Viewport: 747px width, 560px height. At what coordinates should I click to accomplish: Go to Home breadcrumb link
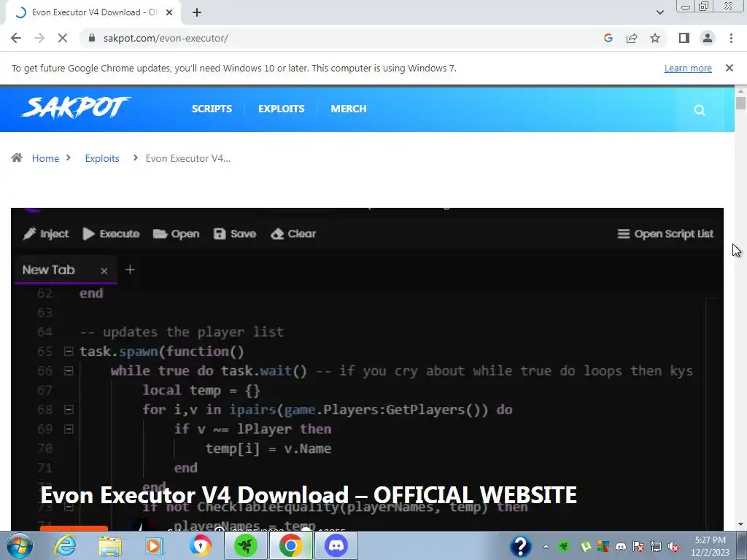(45, 158)
